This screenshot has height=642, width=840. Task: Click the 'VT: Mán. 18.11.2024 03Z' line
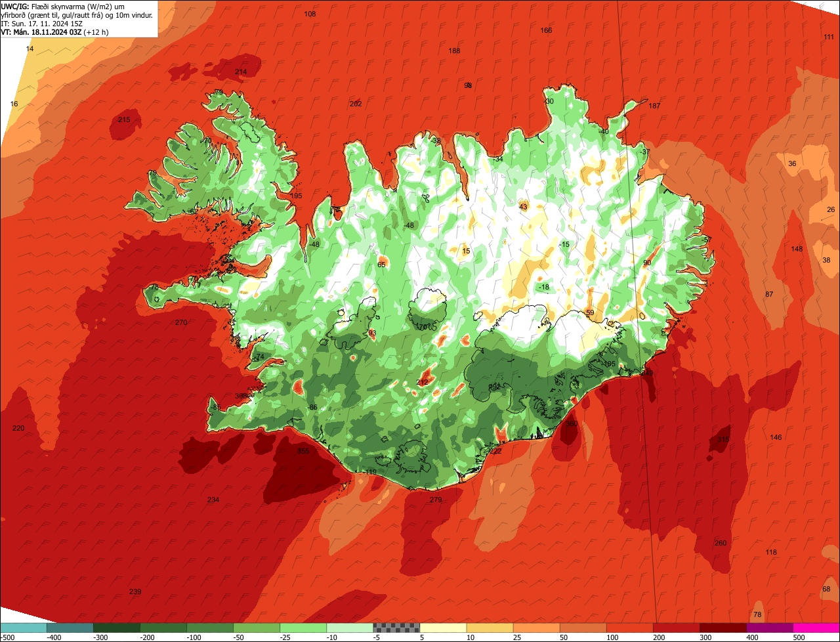click(55, 32)
